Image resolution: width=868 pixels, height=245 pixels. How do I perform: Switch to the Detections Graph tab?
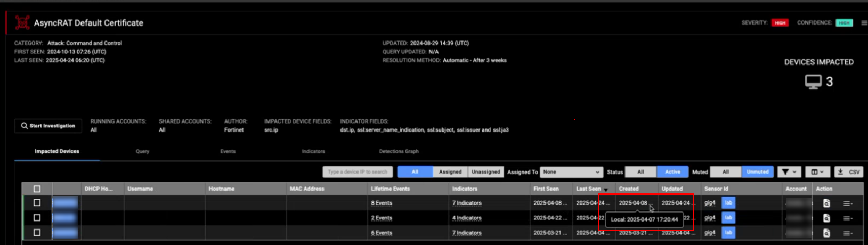tap(399, 151)
